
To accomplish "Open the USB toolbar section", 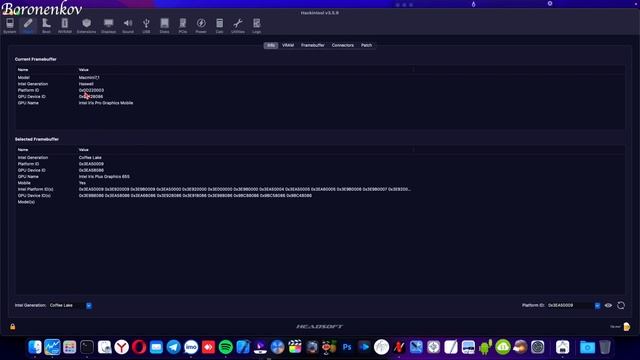I will (x=146, y=25).
